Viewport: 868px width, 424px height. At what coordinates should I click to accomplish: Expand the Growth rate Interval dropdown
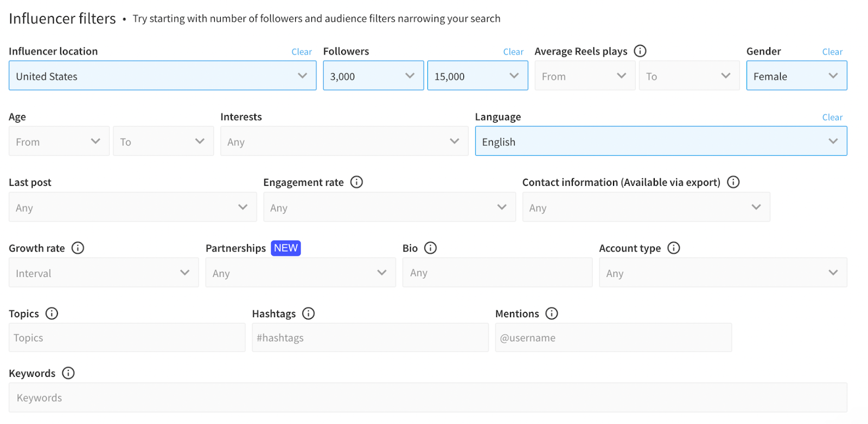pyautogui.click(x=103, y=273)
